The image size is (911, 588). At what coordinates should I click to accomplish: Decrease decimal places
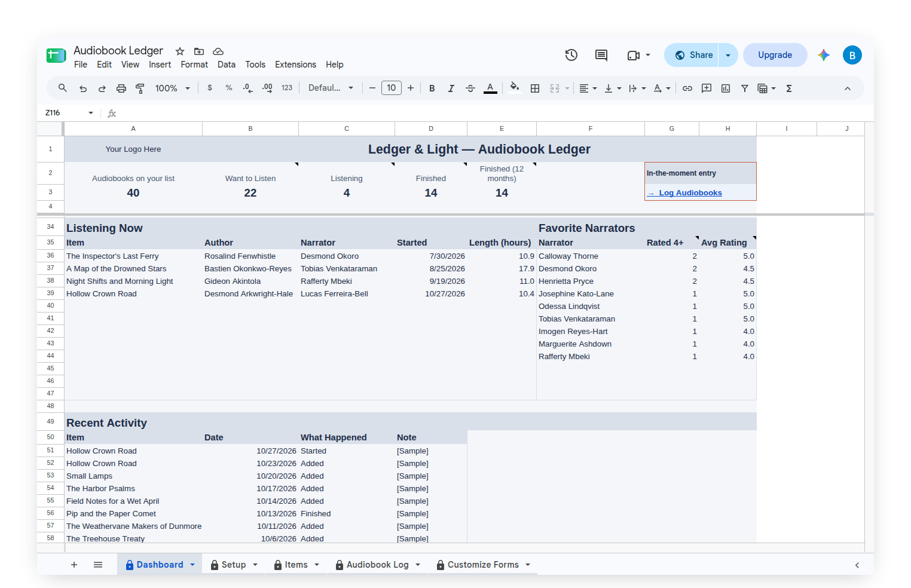248,88
